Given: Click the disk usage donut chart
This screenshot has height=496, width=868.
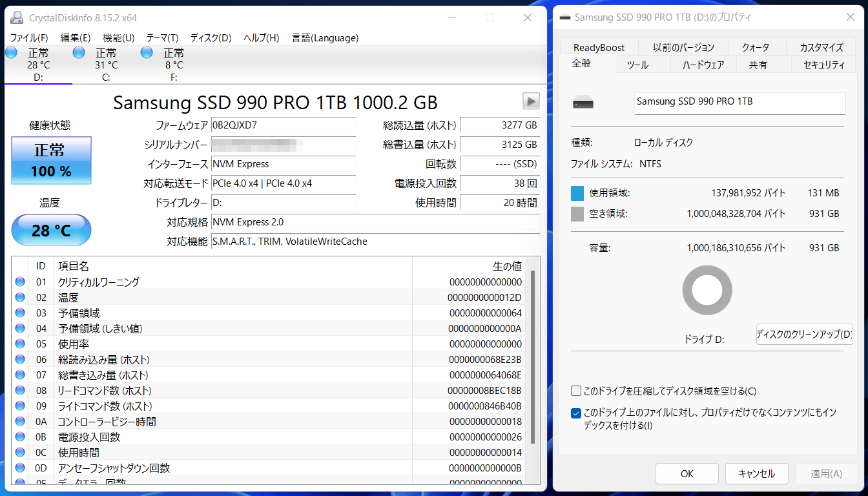Looking at the screenshot, I should pos(707,291).
